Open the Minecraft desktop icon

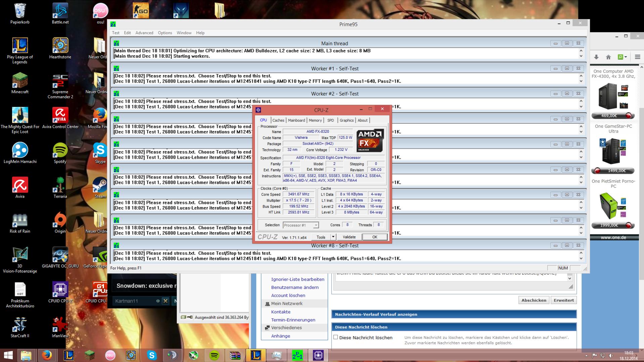20,83
